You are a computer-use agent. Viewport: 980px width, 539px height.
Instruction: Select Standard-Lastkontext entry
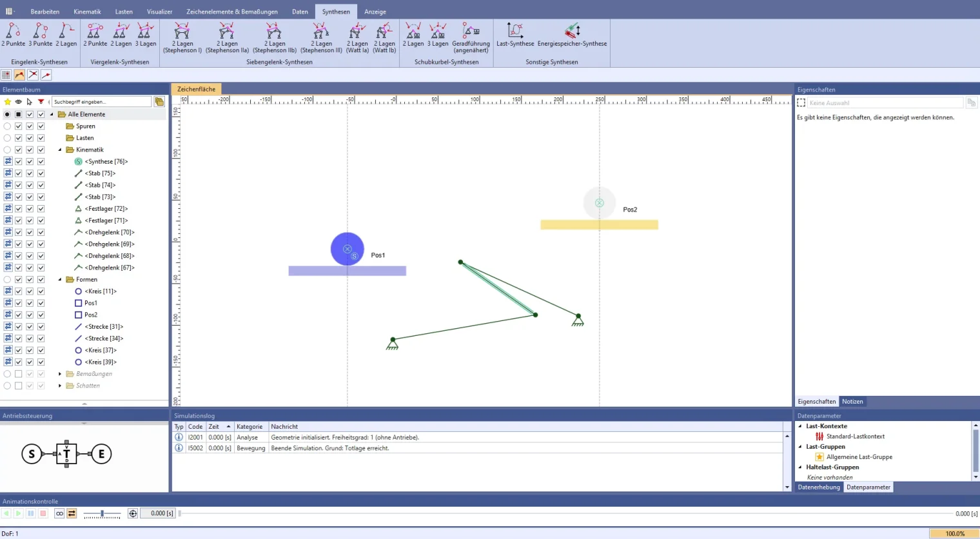coord(856,436)
